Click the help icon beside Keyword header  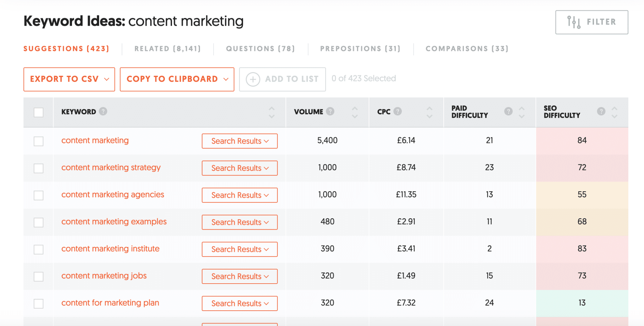point(103,111)
